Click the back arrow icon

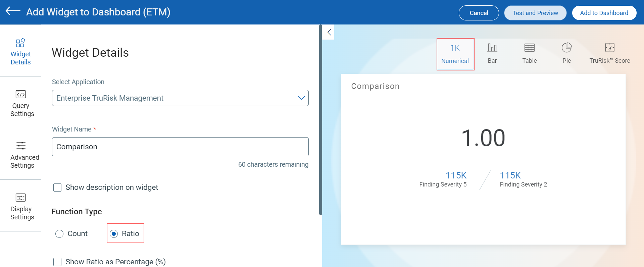click(x=13, y=11)
